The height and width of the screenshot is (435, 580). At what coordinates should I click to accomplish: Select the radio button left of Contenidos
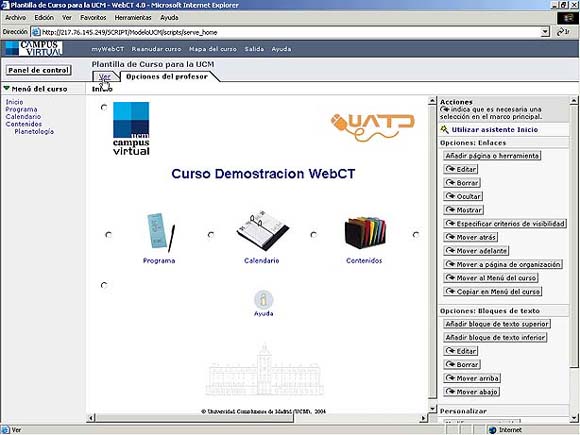(314, 235)
